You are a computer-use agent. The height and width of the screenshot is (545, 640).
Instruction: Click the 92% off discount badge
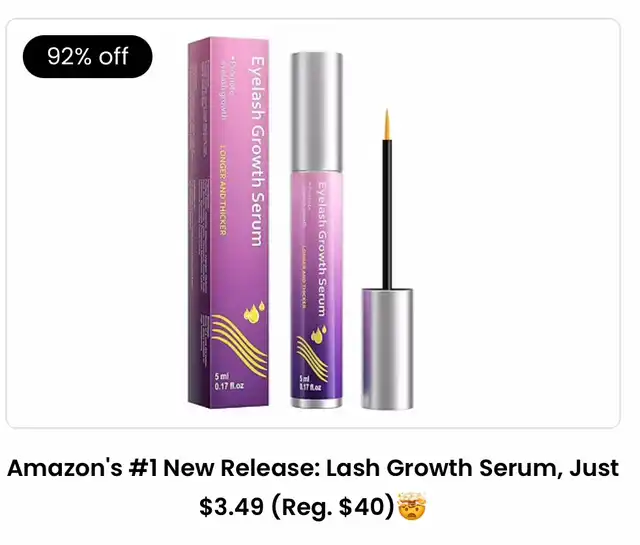[87, 56]
